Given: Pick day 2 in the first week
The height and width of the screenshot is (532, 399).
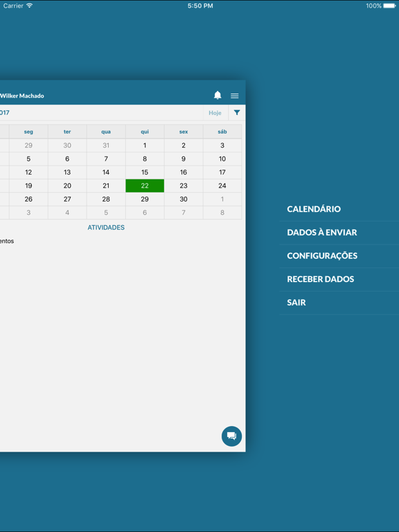Looking at the screenshot, I should [x=184, y=145].
